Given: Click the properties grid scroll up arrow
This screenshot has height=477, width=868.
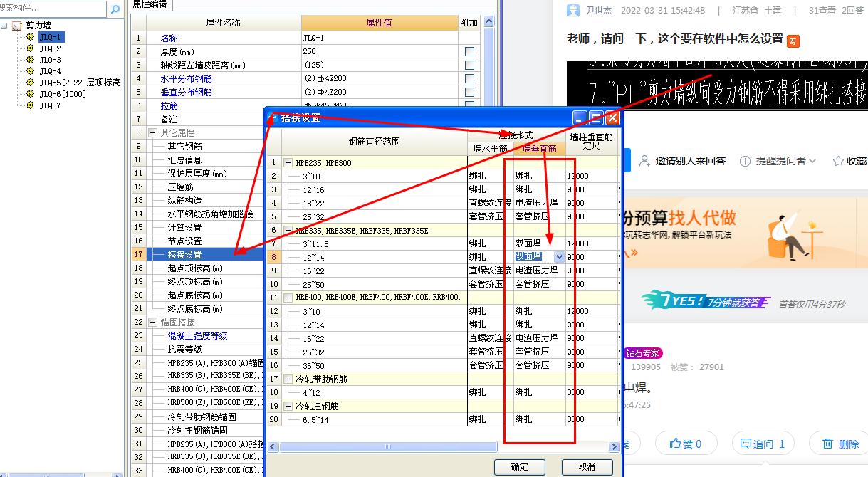Looking at the screenshot, I should pos(488,22).
